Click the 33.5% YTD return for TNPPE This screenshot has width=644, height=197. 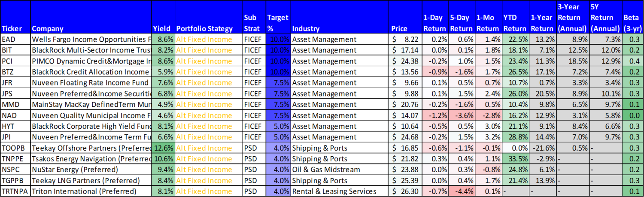pyautogui.click(x=515, y=159)
